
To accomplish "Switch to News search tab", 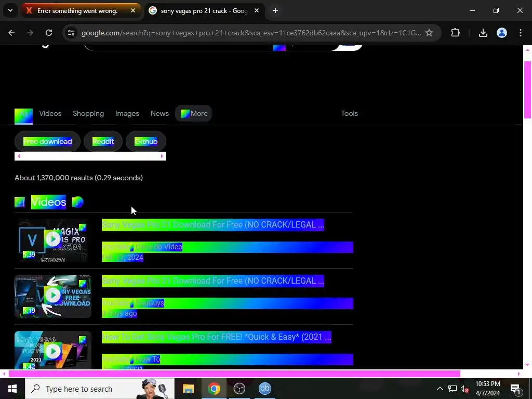I will [x=159, y=113].
